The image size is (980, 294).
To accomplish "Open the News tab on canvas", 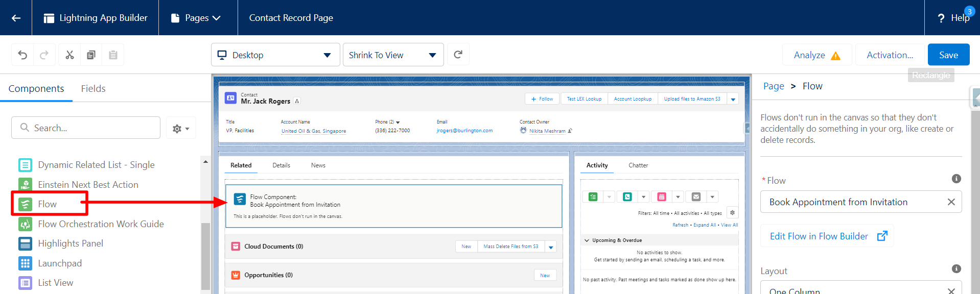I will (x=318, y=165).
